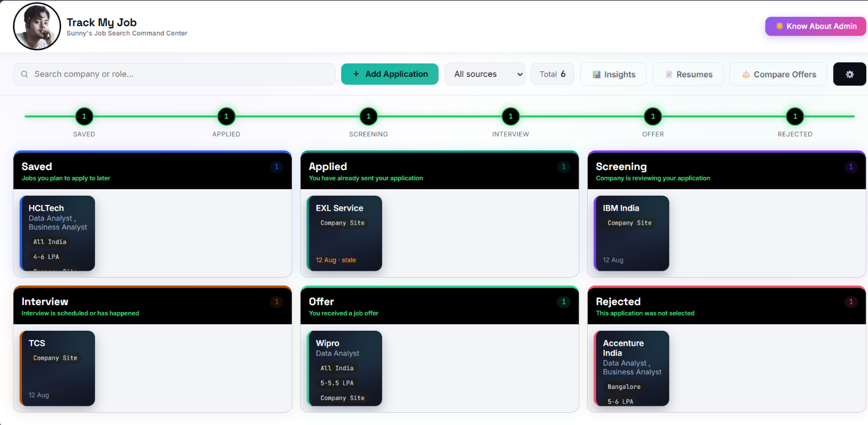The width and height of the screenshot is (868, 425).
Task: Open the Insights chart button
Action: click(613, 74)
